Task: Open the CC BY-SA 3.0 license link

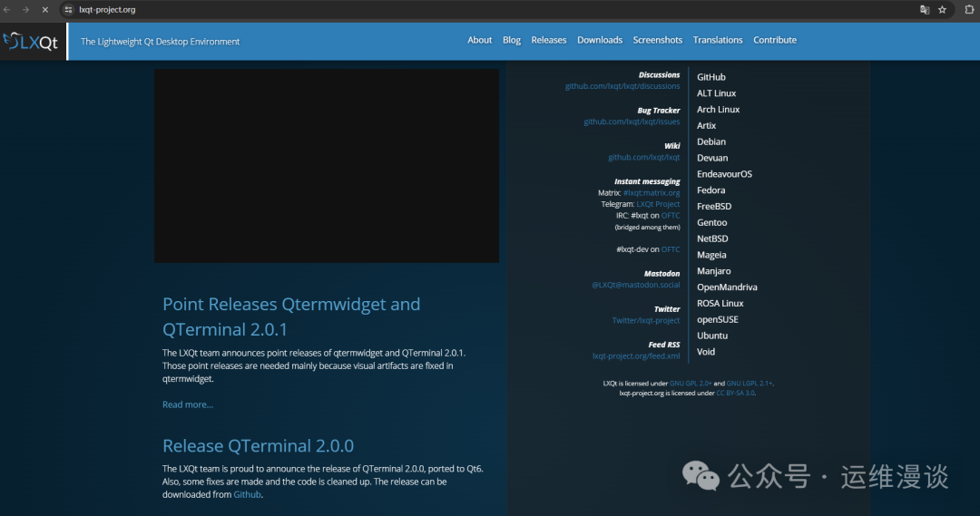Action: [735, 394]
